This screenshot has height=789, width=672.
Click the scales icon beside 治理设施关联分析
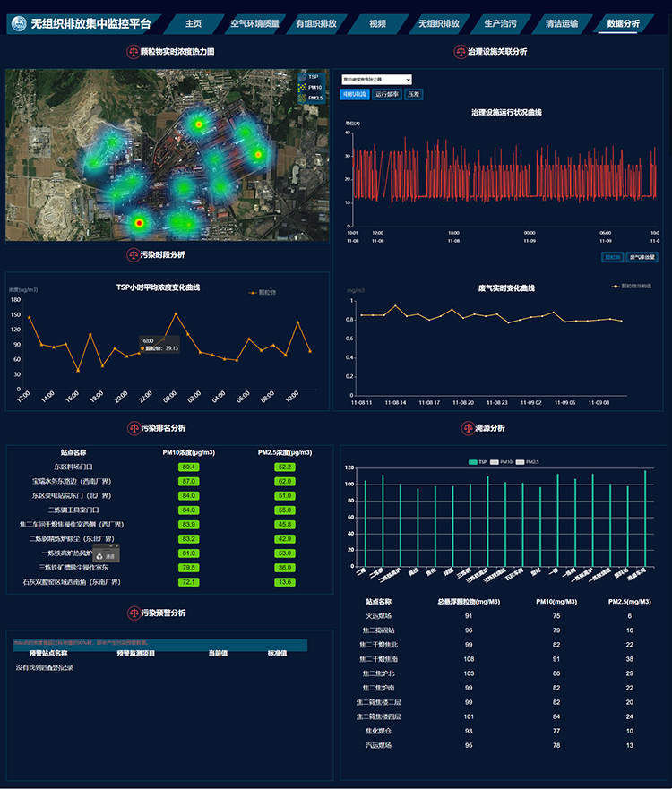(461, 52)
